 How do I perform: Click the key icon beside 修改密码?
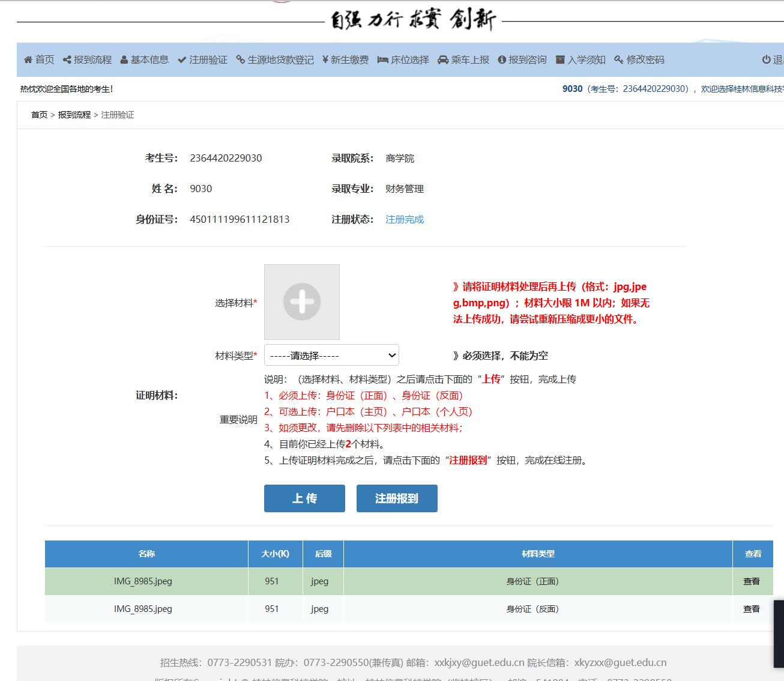coord(618,60)
